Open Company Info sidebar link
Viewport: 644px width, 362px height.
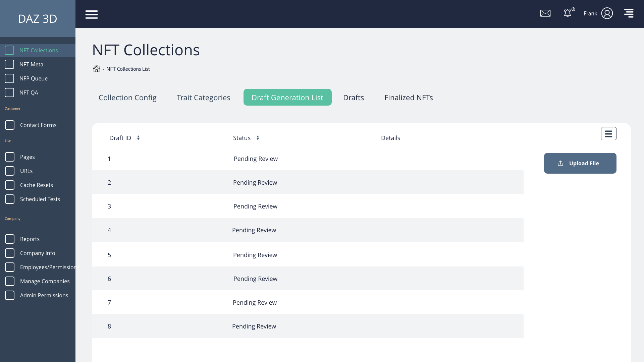coord(38,253)
